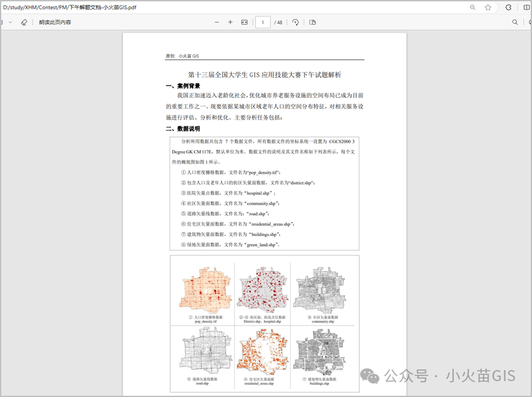This screenshot has height=397, width=532.
Task: Click Read this page aloud button
Action: coord(54,23)
